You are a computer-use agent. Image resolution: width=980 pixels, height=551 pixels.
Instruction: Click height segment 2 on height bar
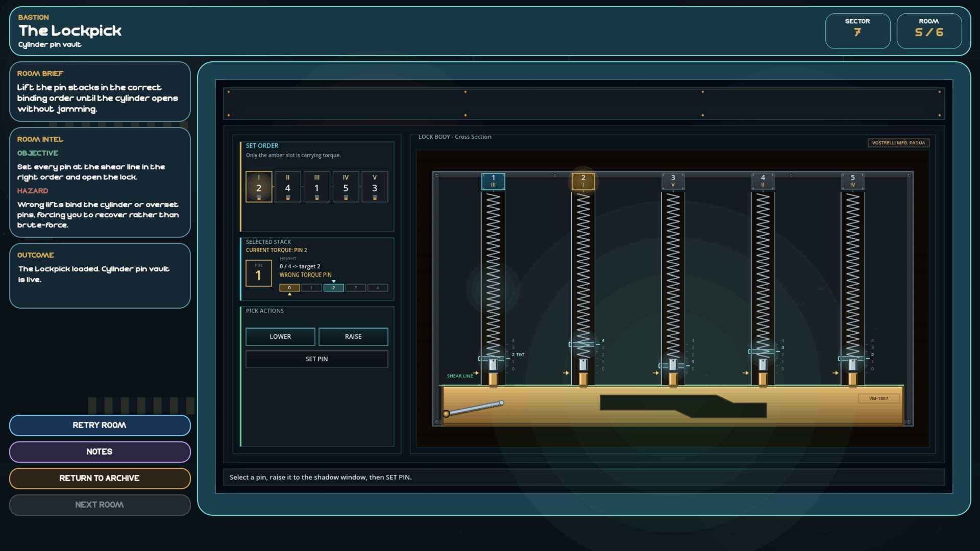tap(333, 288)
